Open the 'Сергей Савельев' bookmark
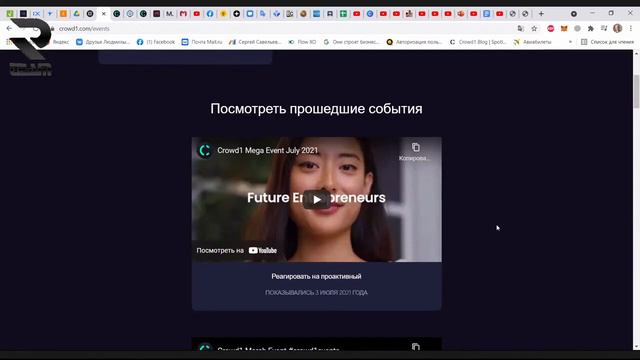 (255, 42)
